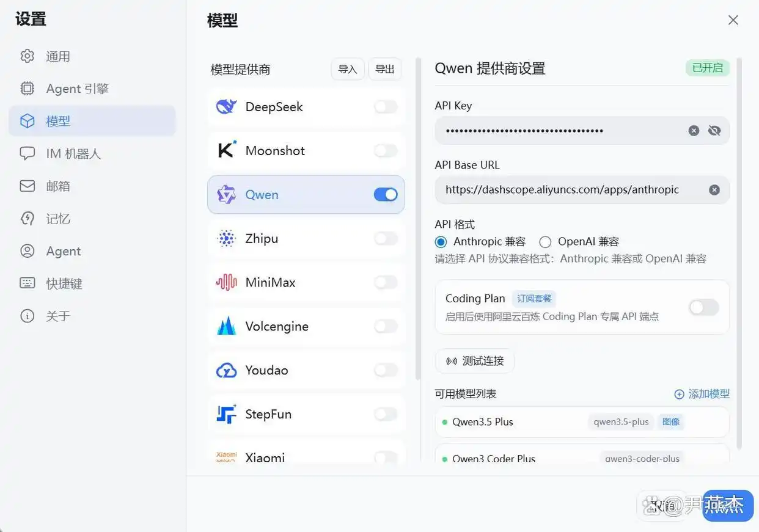This screenshot has height=532, width=759.
Task: Clear the API Base URL field
Action: click(x=714, y=190)
